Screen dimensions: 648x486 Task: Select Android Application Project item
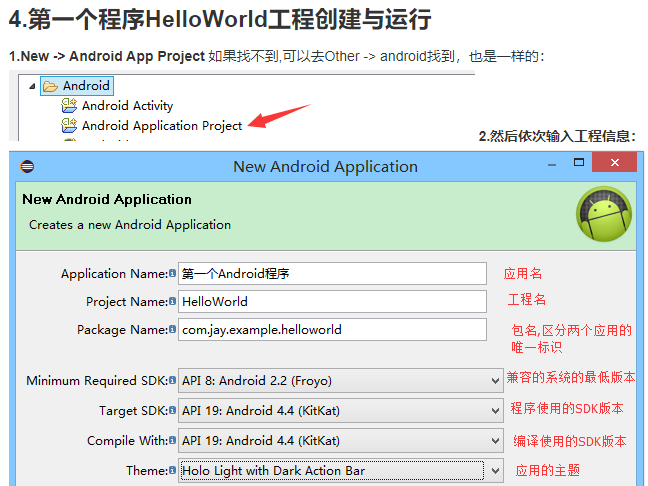coord(162,126)
